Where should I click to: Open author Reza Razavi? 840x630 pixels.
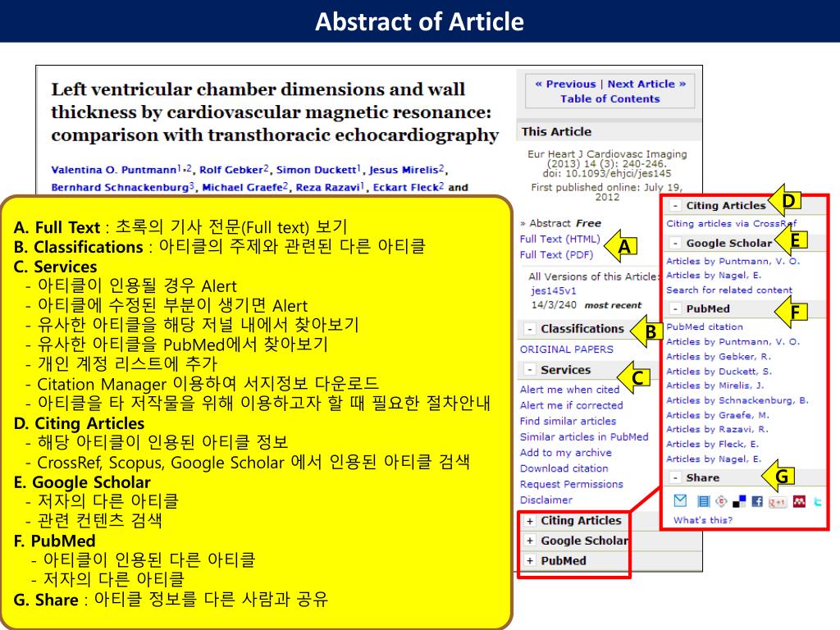[x=328, y=188]
